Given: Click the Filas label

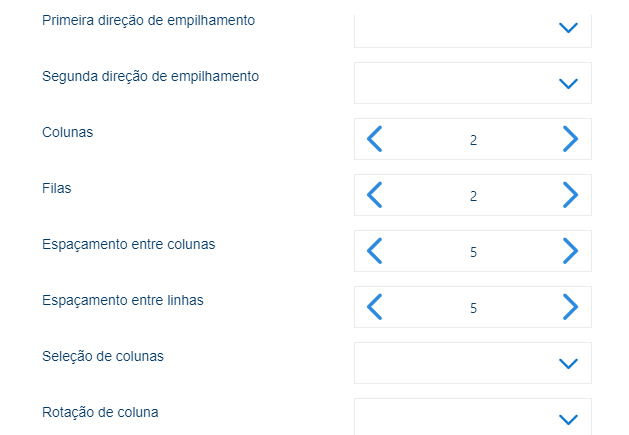Looking at the screenshot, I should 57,188.
